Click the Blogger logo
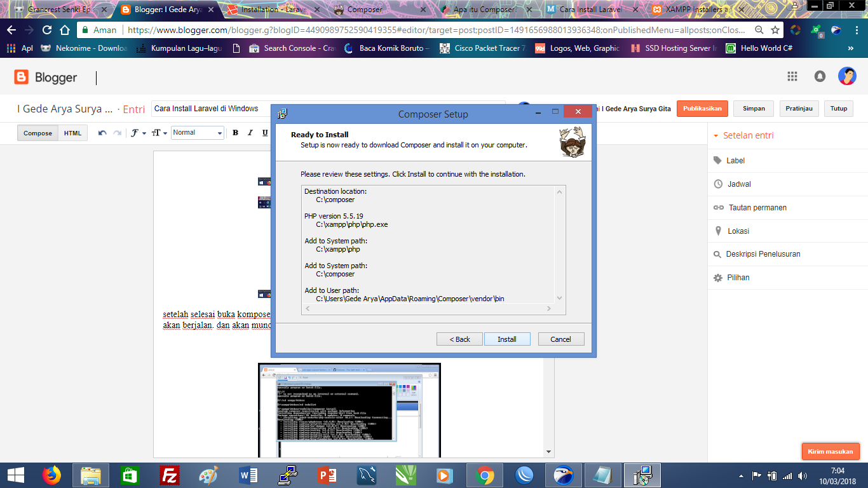This screenshot has height=488, width=868. click(x=46, y=77)
